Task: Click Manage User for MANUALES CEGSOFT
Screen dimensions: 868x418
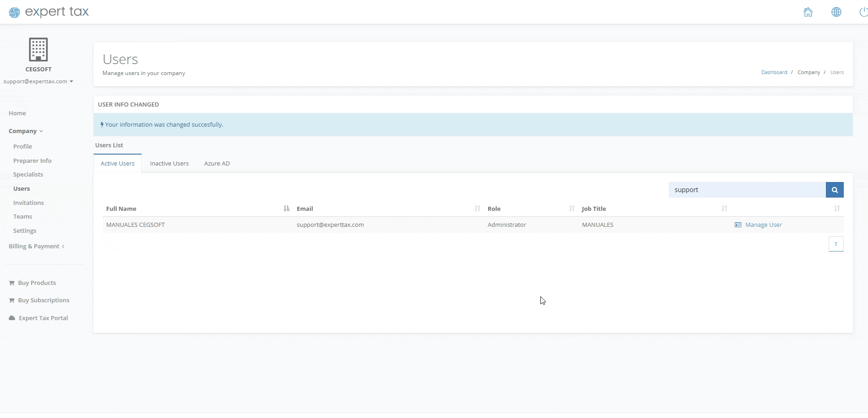Action: pos(763,225)
